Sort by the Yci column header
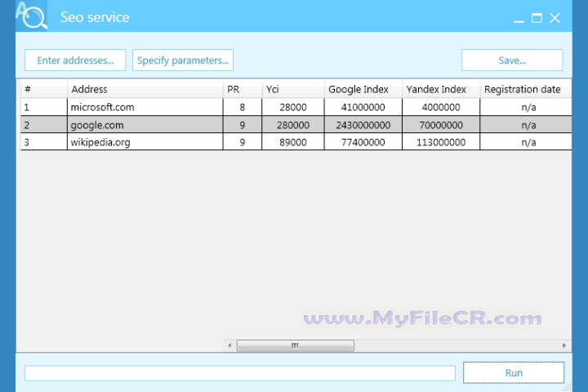The image size is (588, 392). [x=293, y=89]
